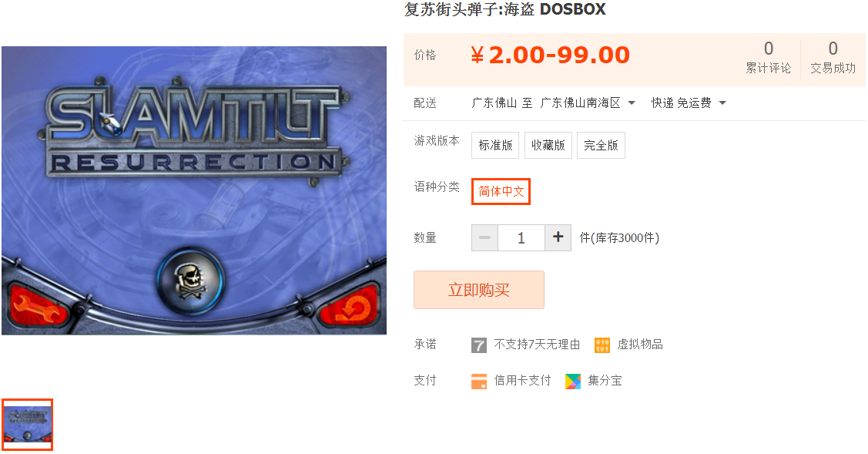Click the 立即购买 buy now button
Viewport: 868px width, 454px height.
[x=479, y=290]
